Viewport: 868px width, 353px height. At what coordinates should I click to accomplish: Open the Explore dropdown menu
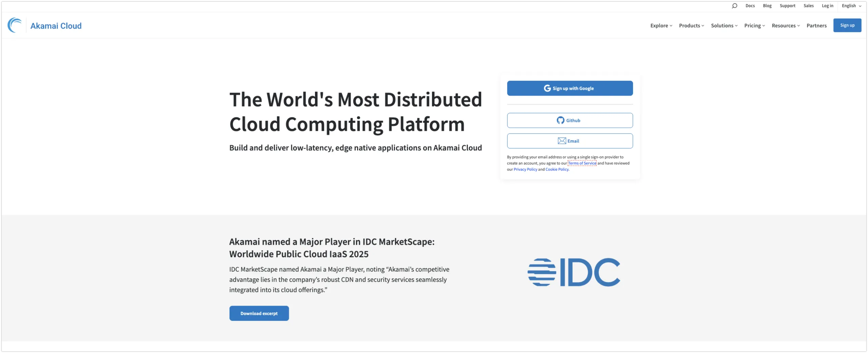(661, 26)
